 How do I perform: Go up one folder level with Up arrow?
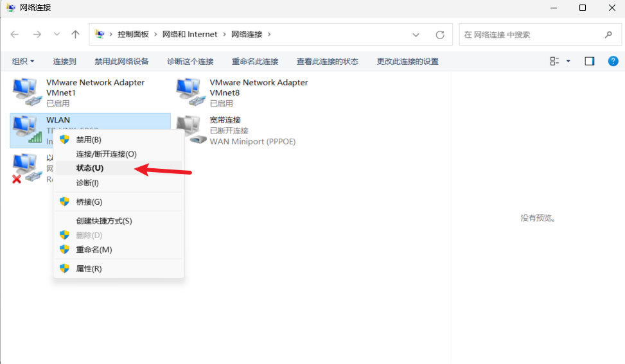[x=75, y=35]
